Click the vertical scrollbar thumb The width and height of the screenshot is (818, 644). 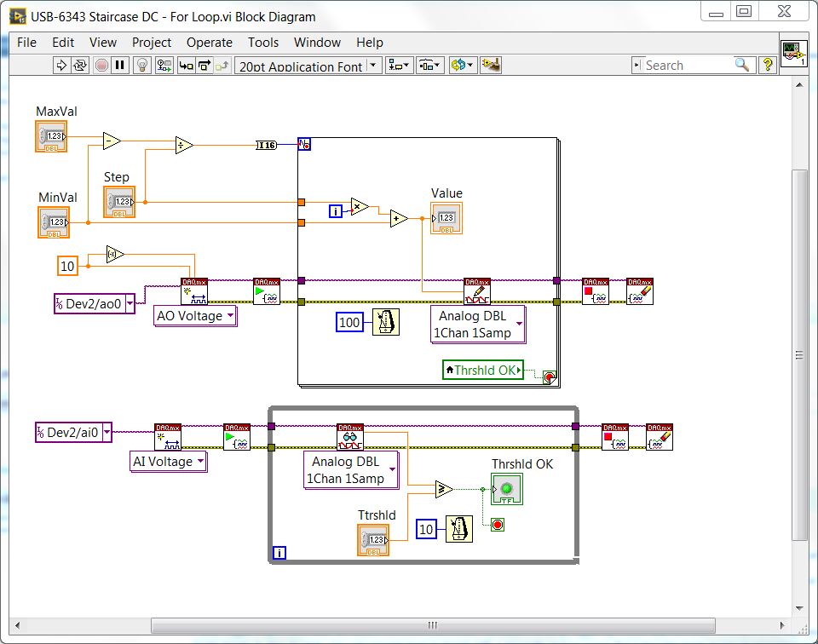[799, 355]
